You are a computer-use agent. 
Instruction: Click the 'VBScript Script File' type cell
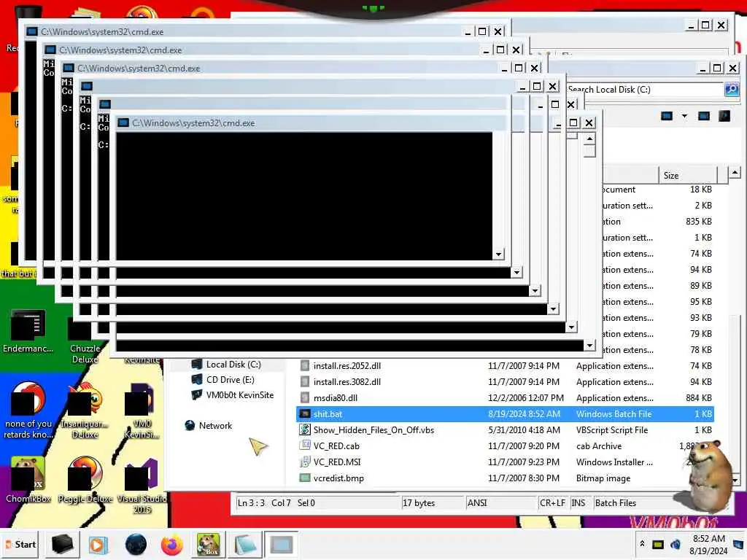[612, 430]
